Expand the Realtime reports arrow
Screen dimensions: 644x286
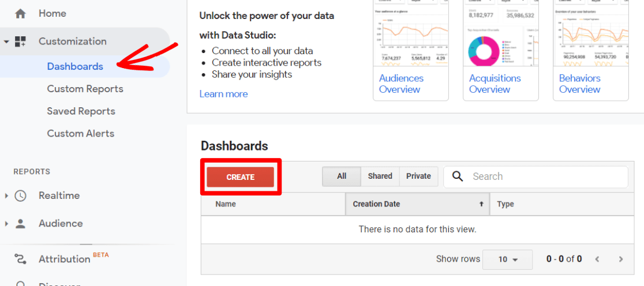[6, 195]
